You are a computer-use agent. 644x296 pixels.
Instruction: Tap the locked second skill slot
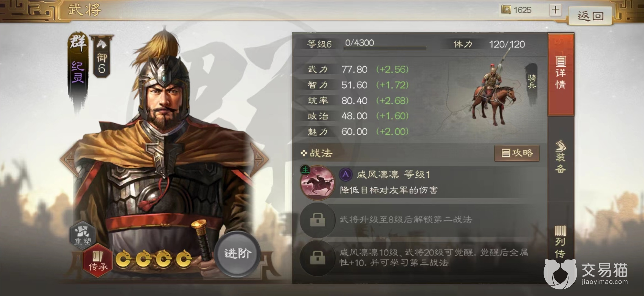[318, 220]
